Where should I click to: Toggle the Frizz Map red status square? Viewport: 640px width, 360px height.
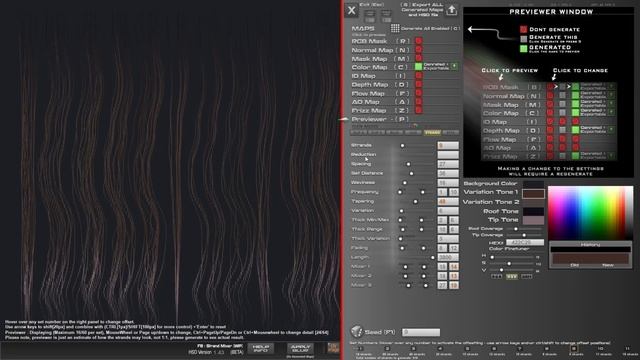coord(418,110)
